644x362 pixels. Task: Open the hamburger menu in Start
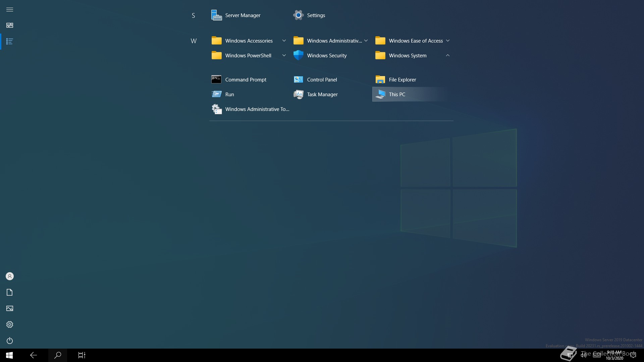point(10,9)
